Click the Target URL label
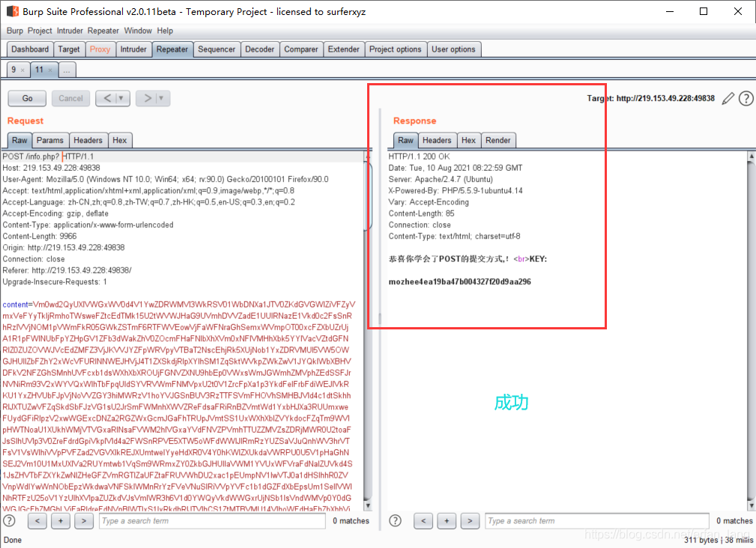 click(x=651, y=98)
